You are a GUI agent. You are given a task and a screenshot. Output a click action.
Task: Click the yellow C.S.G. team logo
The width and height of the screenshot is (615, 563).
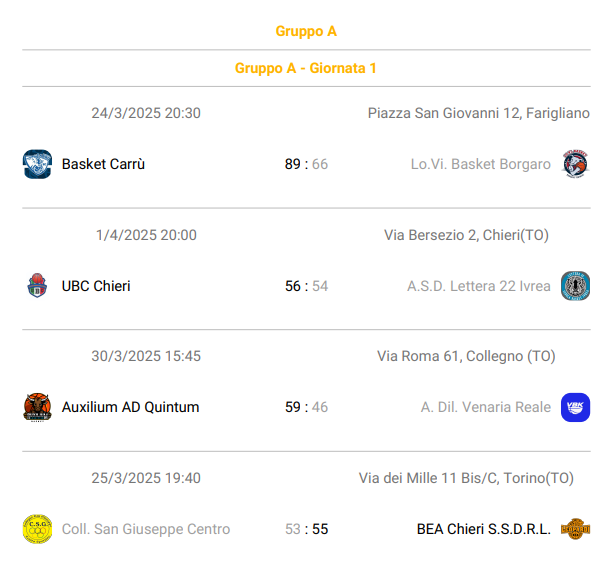[x=37, y=529]
